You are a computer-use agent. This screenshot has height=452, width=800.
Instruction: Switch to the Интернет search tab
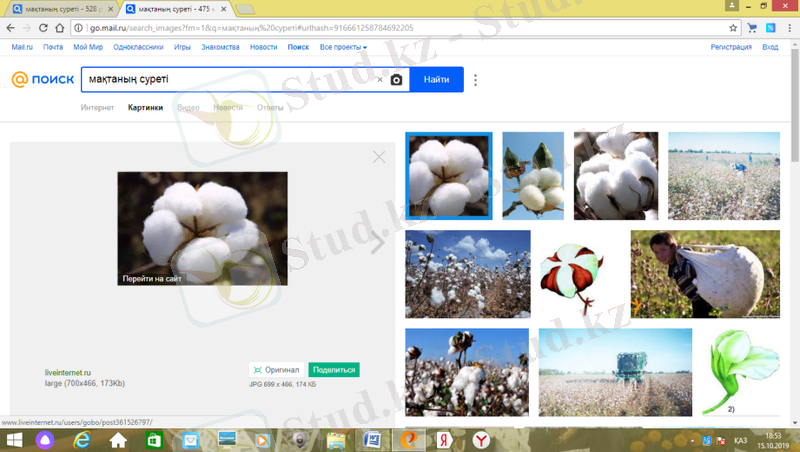[97, 107]
